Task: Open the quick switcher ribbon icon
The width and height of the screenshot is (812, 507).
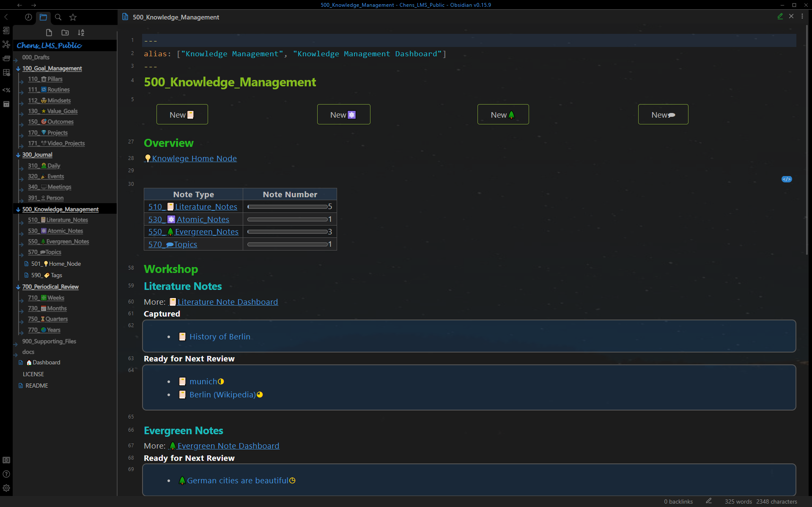Action: click(6, 30)
